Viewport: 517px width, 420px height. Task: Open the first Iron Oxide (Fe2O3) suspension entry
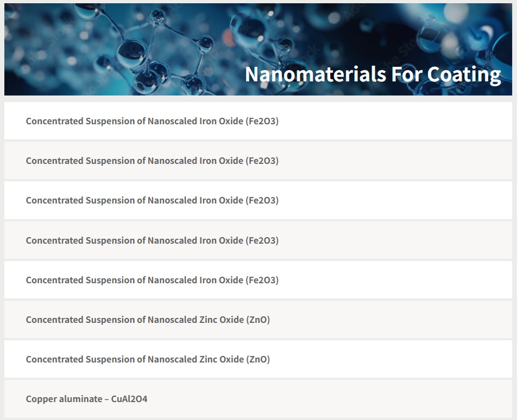[152, 121]
